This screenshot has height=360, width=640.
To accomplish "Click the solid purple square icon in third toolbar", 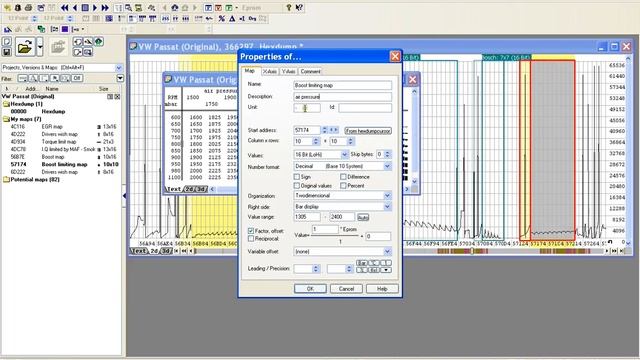I will (x=65, y=29).
